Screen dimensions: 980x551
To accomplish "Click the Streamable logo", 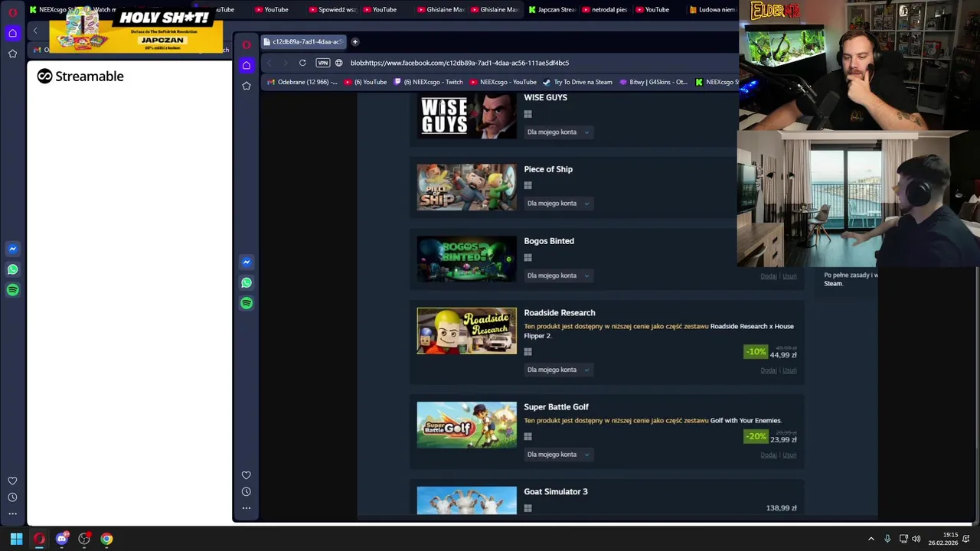I will (80, 76).
